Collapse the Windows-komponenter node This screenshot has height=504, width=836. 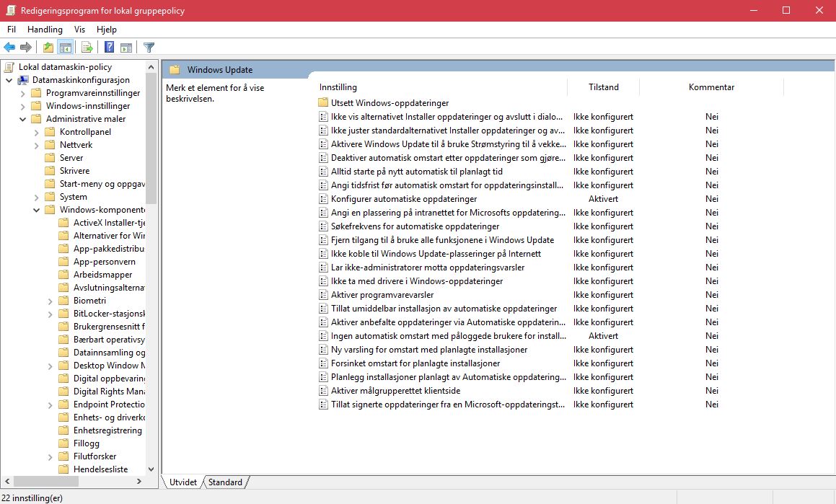(36, 210)
